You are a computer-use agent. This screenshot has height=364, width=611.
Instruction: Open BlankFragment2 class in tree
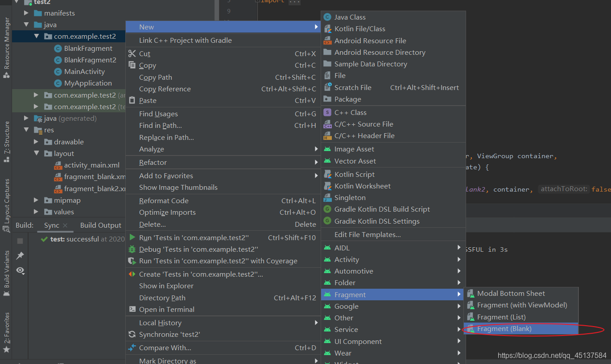point(90,60)
